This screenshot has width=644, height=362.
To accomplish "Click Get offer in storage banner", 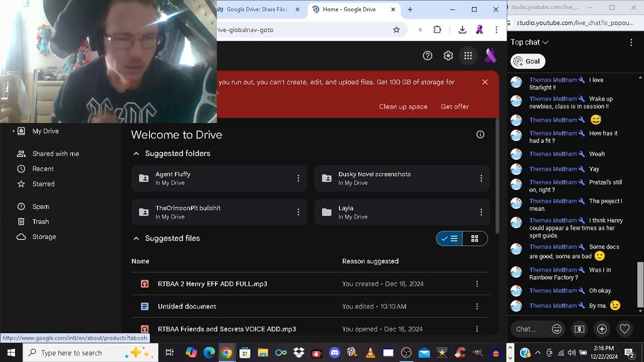I will [x=455, y=107].
